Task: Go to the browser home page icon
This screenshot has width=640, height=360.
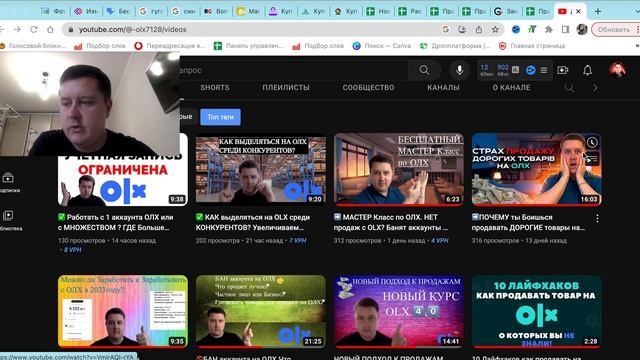Action: tap(50, 29)
